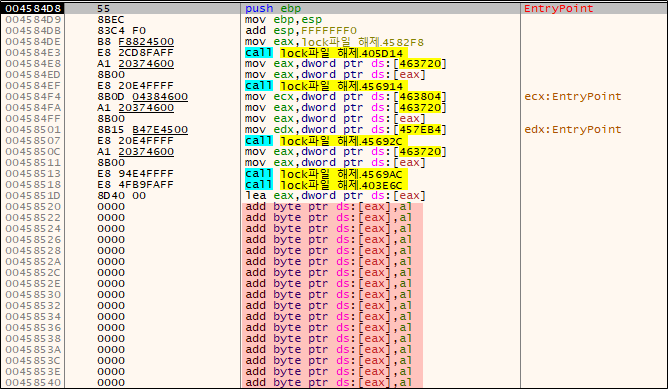Select the call to lock파일 해제.4569AC
The height and width of the screenshot is (389, 668).
[326, 174]
